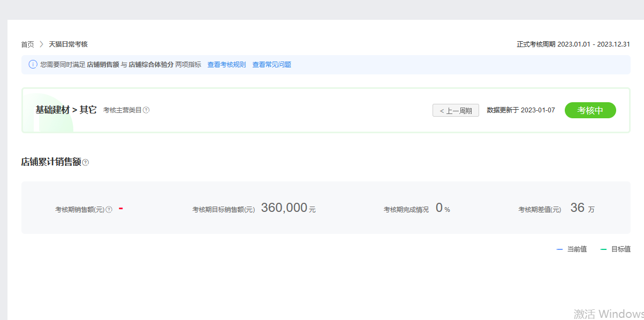Viewport: 644px width, 320px height.
Task: Go to previous period with 上一周期
Action: pyautogui.click(x=456, y=110)
